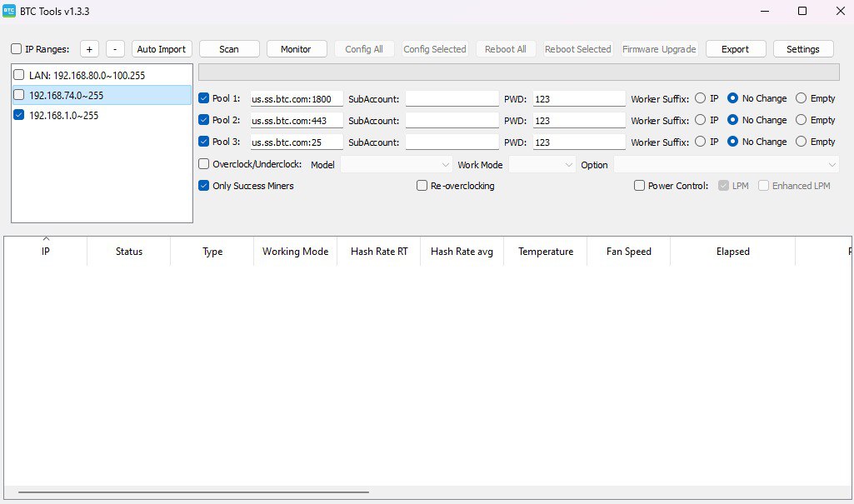Viewport: 854px width, 504px height.
Task: Click Auto Import for IP ranges
Action: point(162,49)
